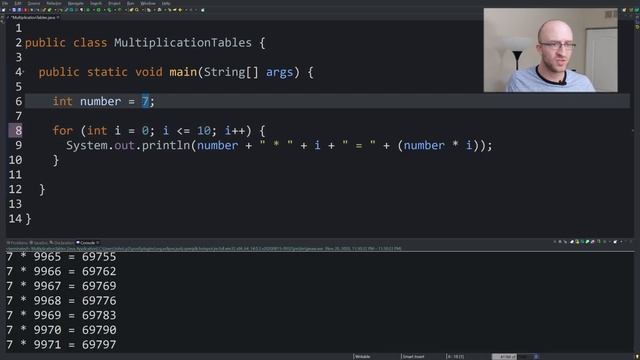Collapse the main method fold at line 4
The width and height of the screenshot is (640, 360).
click(x=24, y=72)
